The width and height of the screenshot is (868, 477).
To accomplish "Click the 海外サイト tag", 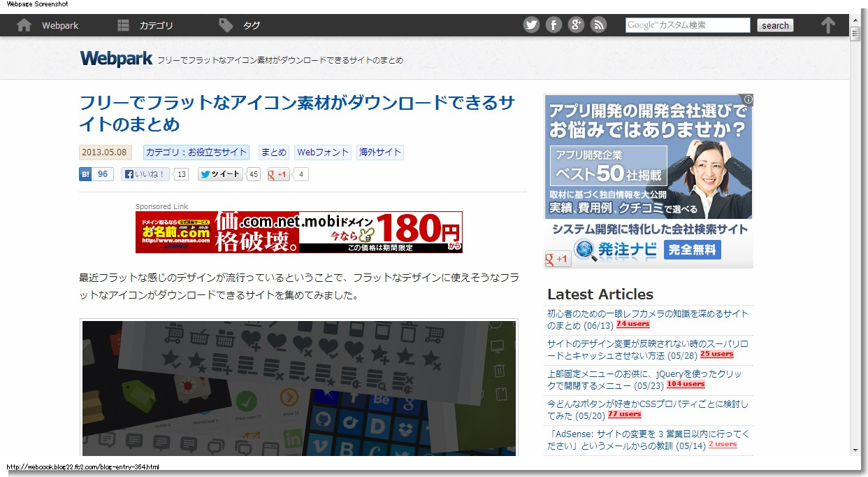I will pos(380,152).
